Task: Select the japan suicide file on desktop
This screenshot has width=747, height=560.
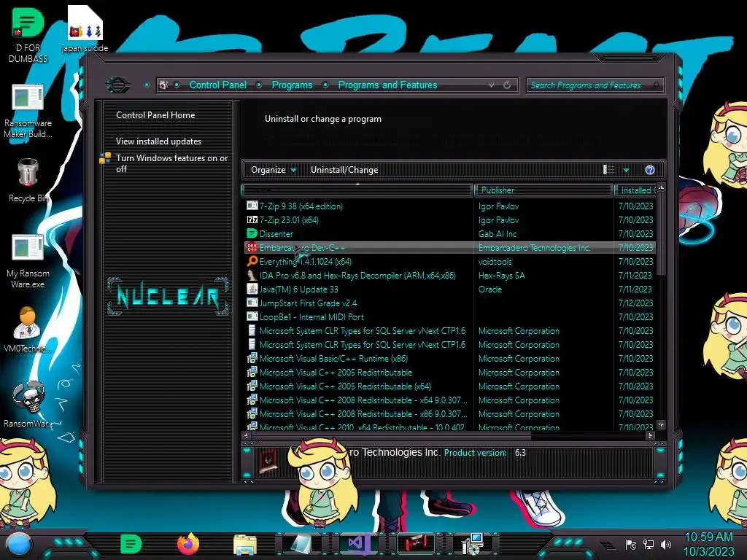Action: point(85,28)
